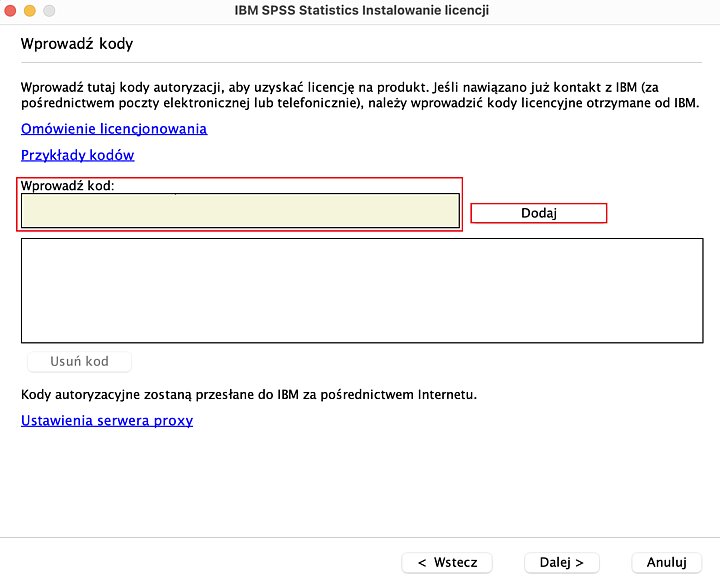
Task: Cancel installation with Anuluj button
Action: pos(666,562)
